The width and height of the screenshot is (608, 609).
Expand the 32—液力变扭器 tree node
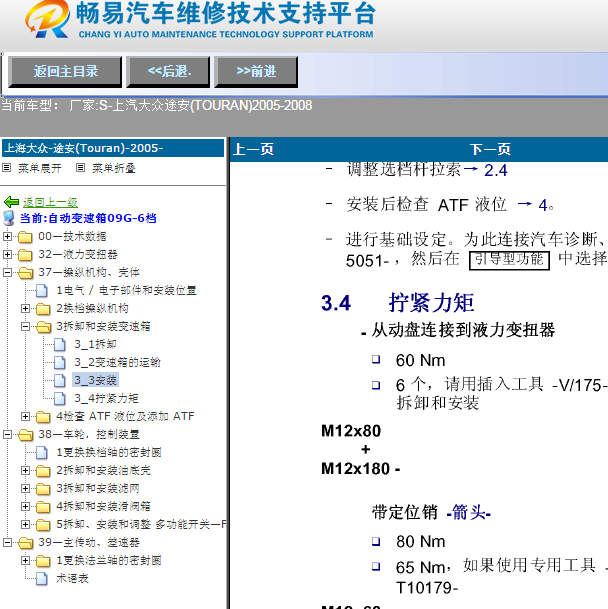[x=7, y=254]
